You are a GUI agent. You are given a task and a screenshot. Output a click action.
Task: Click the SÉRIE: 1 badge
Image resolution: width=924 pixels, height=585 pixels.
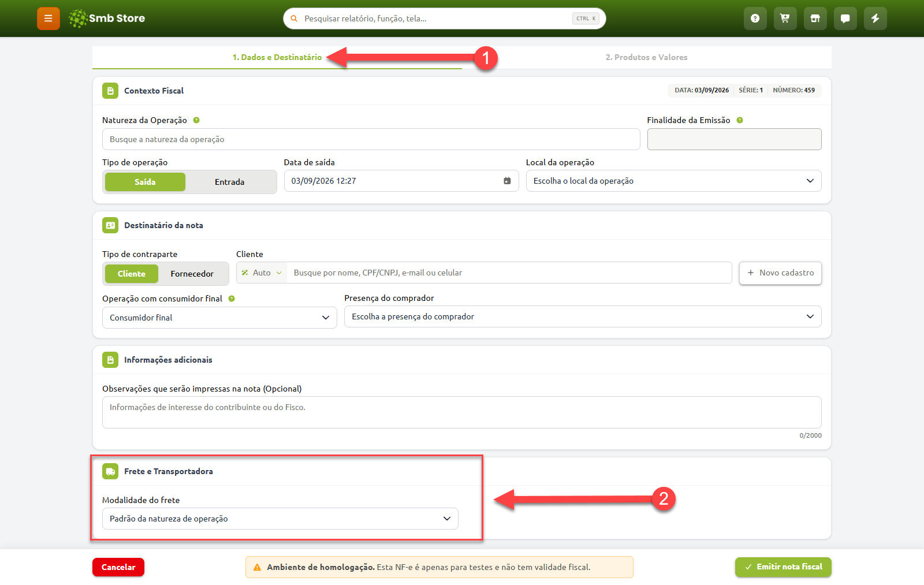click(751, 90)
